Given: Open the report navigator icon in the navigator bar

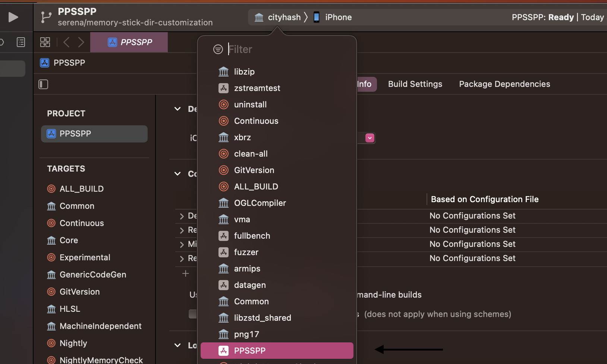Looking at the screenshot, I should point(21,42).
